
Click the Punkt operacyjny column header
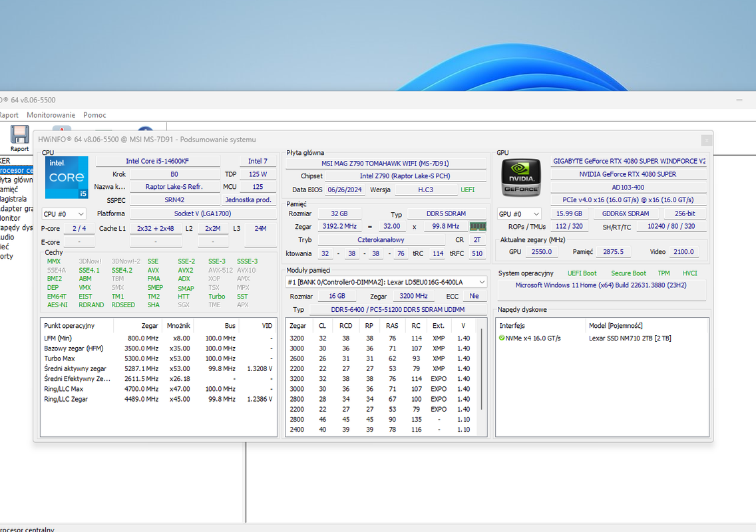point(77,326)
